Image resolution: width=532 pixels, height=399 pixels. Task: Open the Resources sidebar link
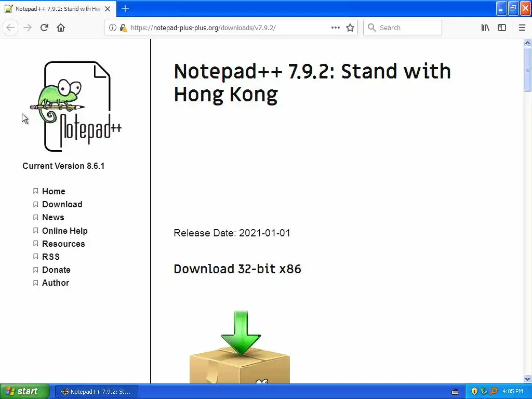(x=63, y=244)
